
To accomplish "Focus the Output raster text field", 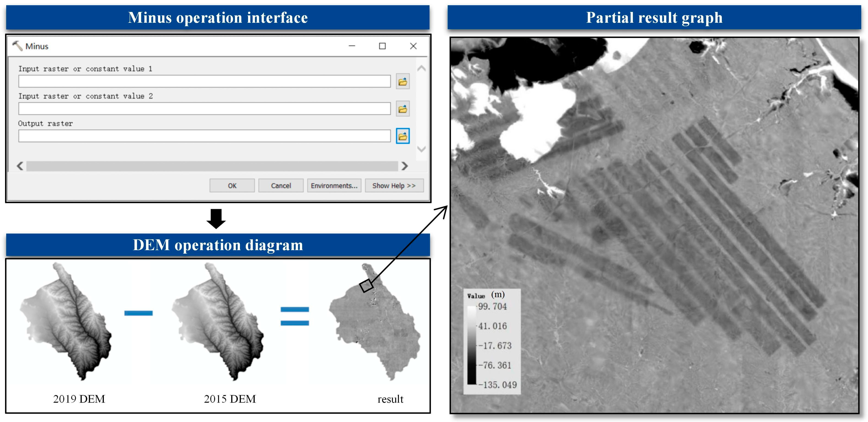I will (x=204, y=136).
